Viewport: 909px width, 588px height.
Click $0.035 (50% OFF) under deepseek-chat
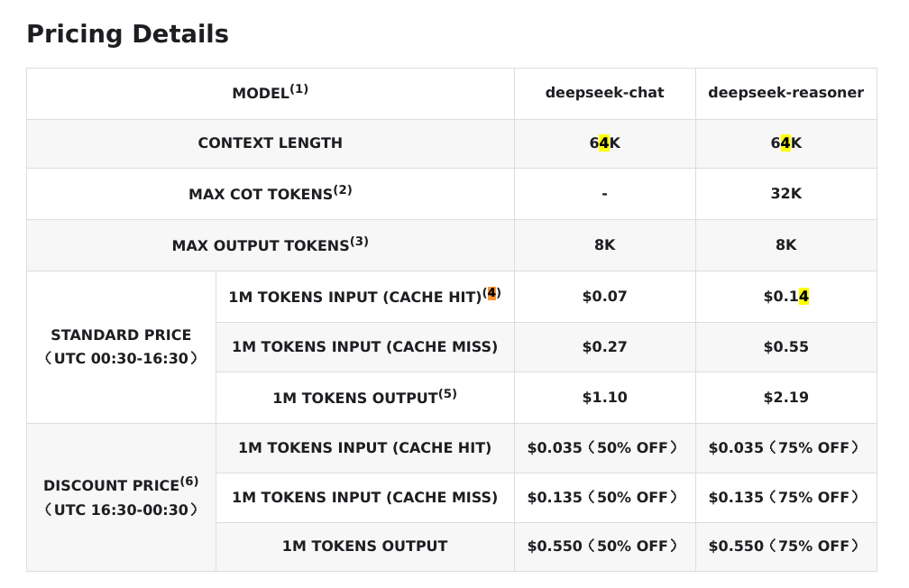604,448
